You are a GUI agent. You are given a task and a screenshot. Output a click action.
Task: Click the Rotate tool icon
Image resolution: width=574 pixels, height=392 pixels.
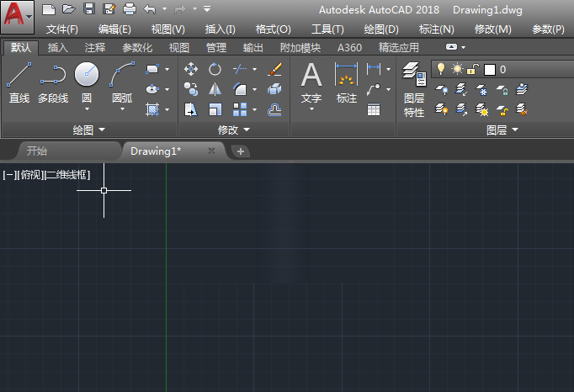(x=215, y=69)
